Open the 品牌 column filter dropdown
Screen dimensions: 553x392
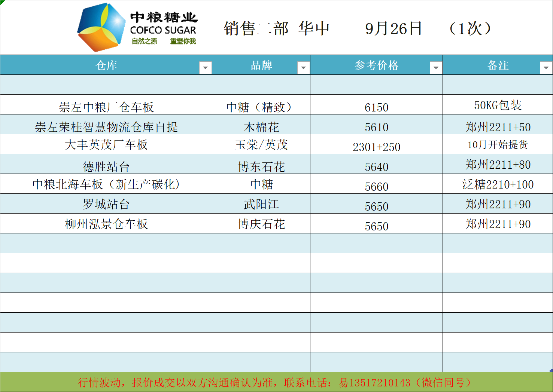pyautogui.click(x=303, y=68)
